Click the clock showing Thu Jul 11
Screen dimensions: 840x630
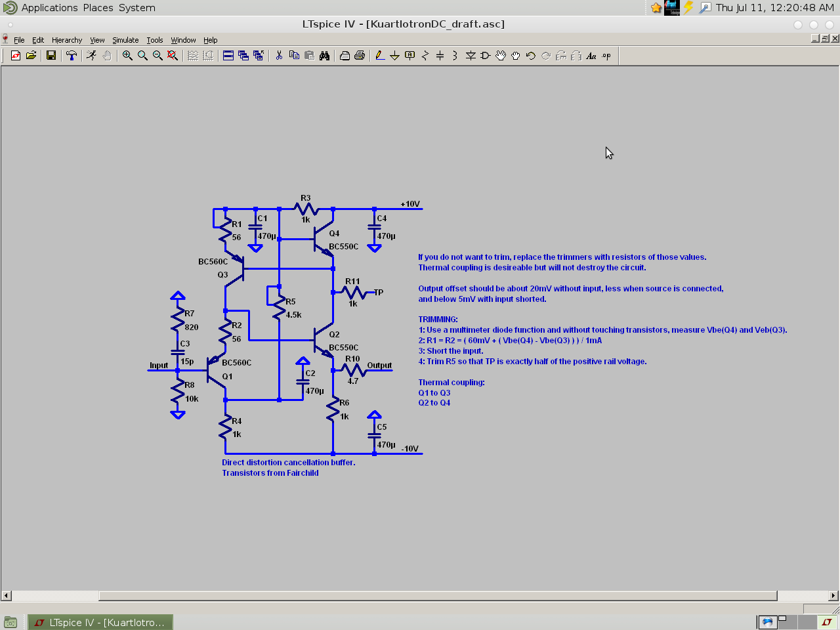pos(775,8)
